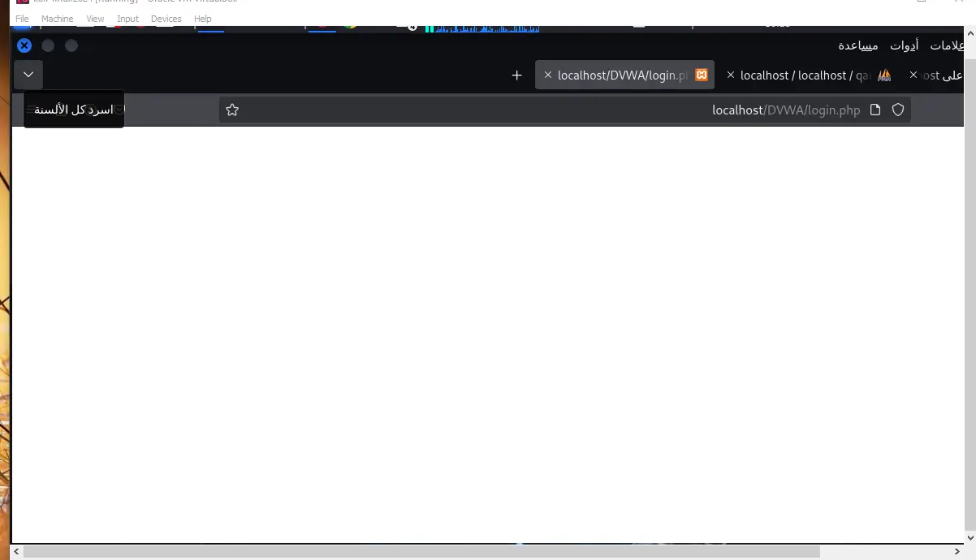Click the phpMyAdmin sailboat favicon

884,75
